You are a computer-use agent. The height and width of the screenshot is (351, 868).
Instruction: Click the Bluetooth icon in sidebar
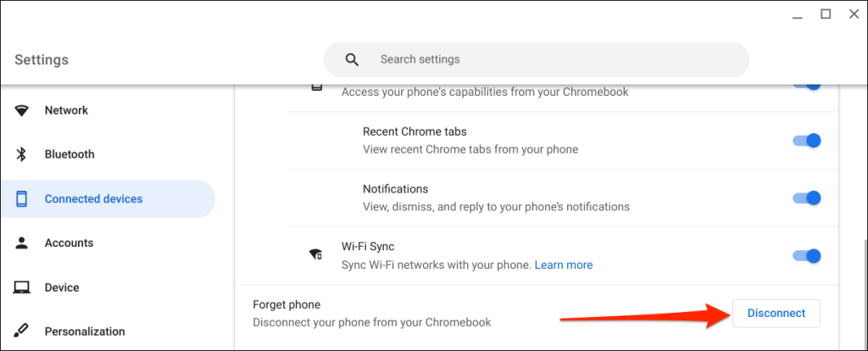pos(21,154)
